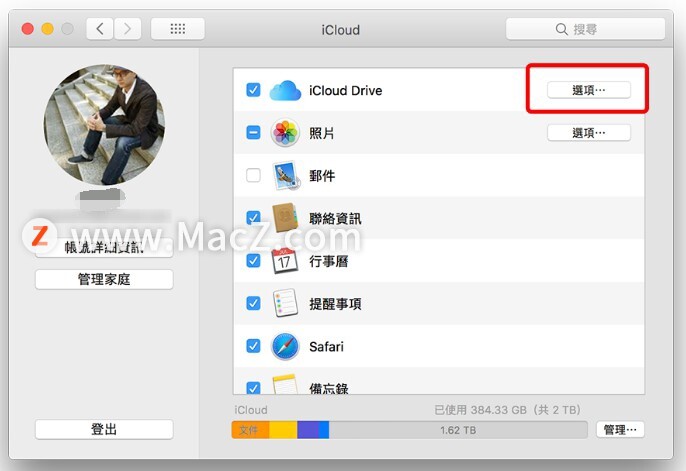Uncheck the 聯絡資訊 checkbox
686x471 pixels.
coord(253,217)
